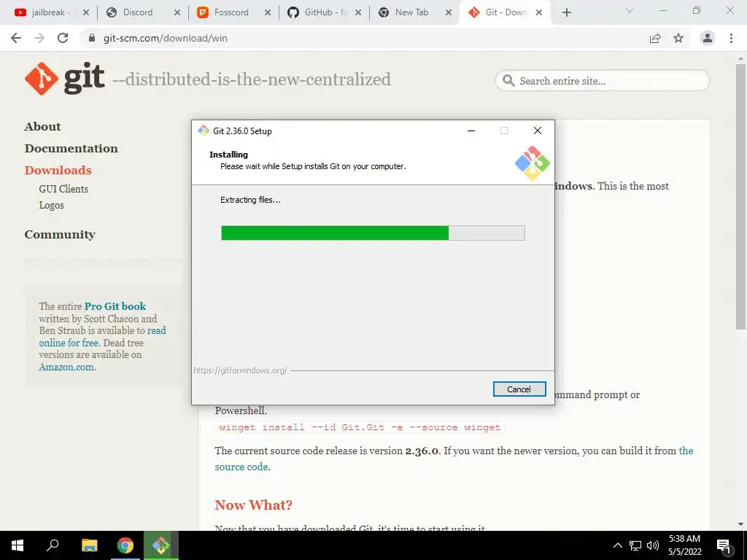This screenshot has width=747, height=560.
Task: Close the Fosscord tab
Action: (268, 13)
